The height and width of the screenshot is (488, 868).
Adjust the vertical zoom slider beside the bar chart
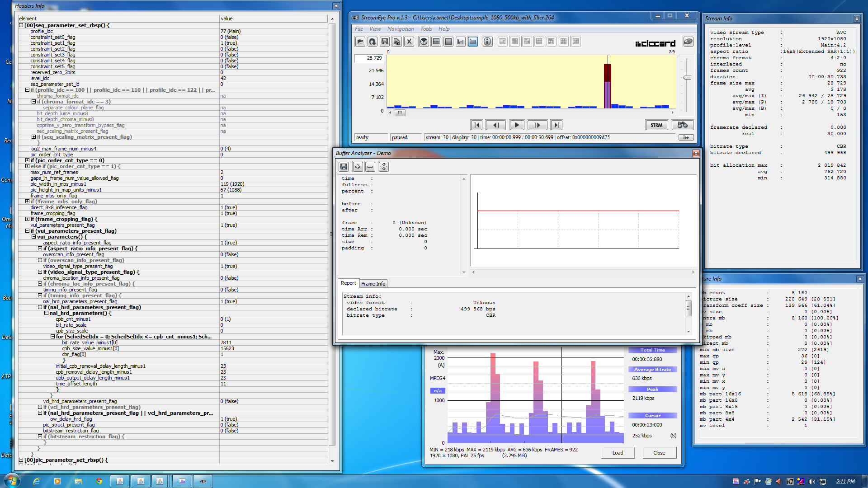point(687,78)
